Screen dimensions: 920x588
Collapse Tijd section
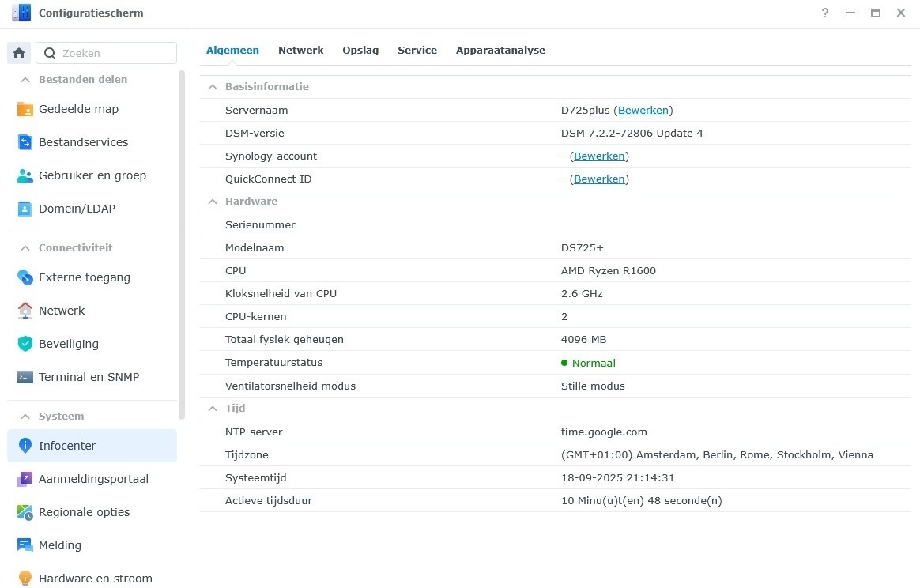point(213,409)
